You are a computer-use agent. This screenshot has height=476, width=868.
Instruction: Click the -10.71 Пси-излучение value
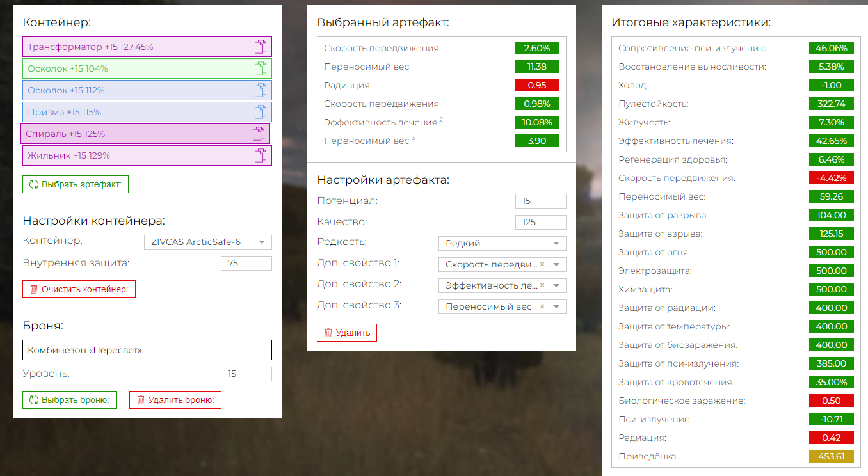[x=832, y=419]
